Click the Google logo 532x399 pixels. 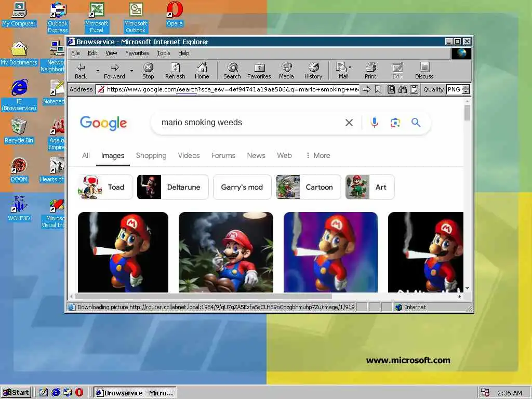[103, 123]
